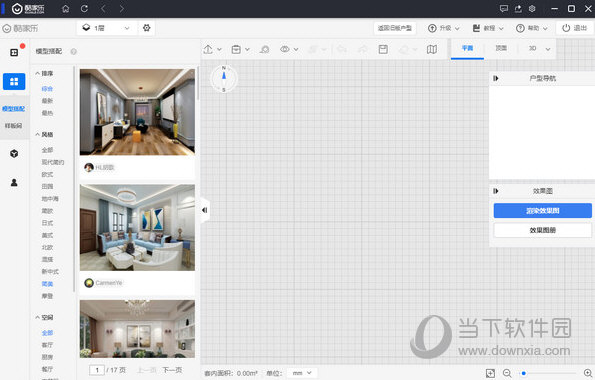This screenshot has height=380, width=595.
Task: Filter space by 客厅
Action: point(47,345)
